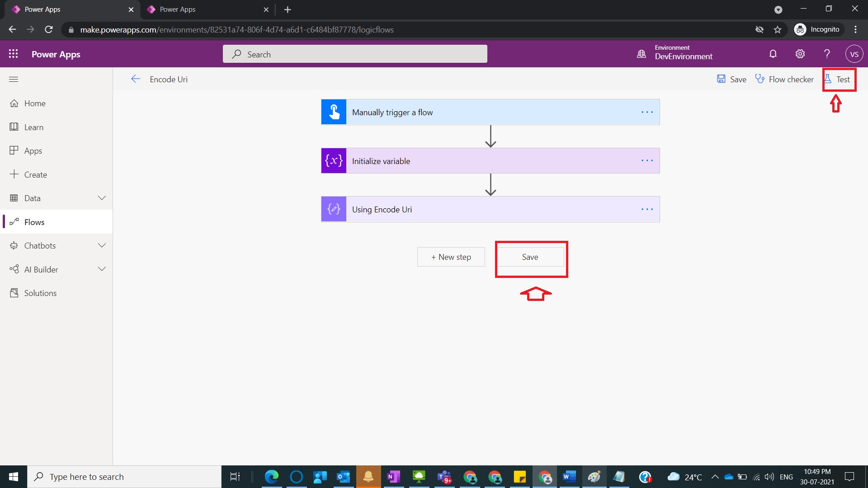Add a New step to the flow
868x488 pixels.
click(x=451, y=257)
